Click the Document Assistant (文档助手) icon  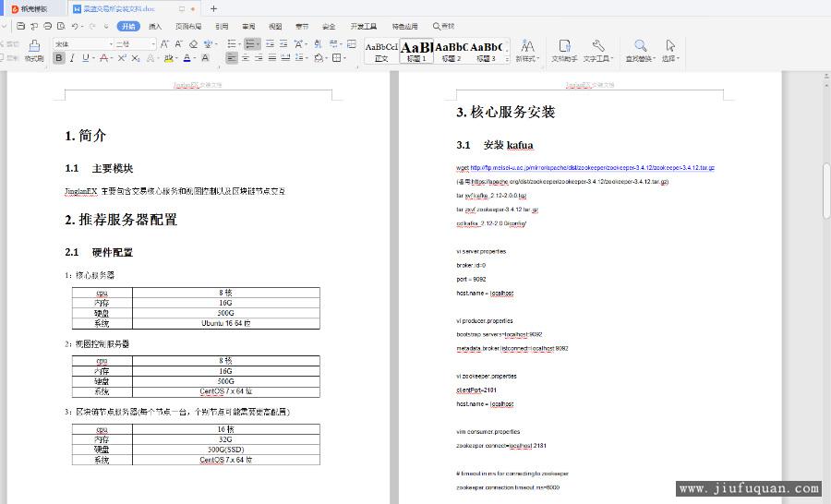(x=564, y=51)
